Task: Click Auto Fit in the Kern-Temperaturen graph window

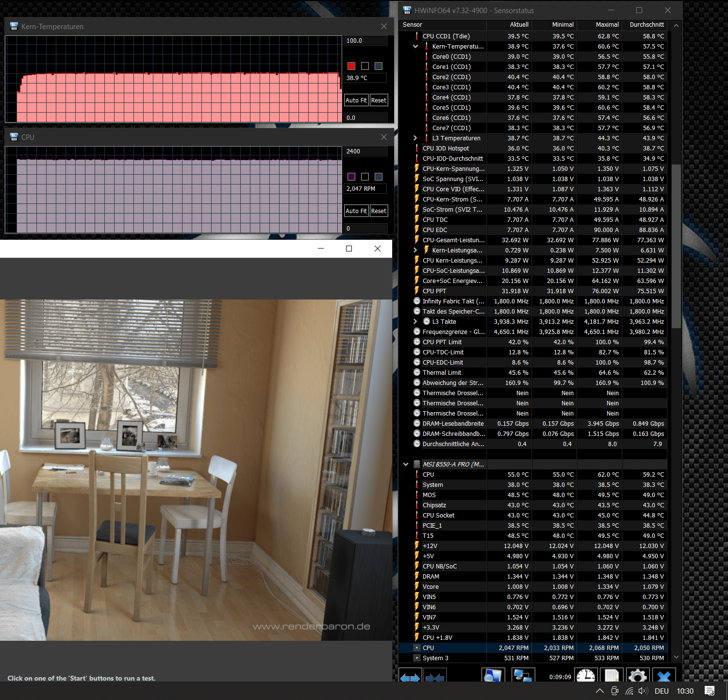Action: point(356,100)
